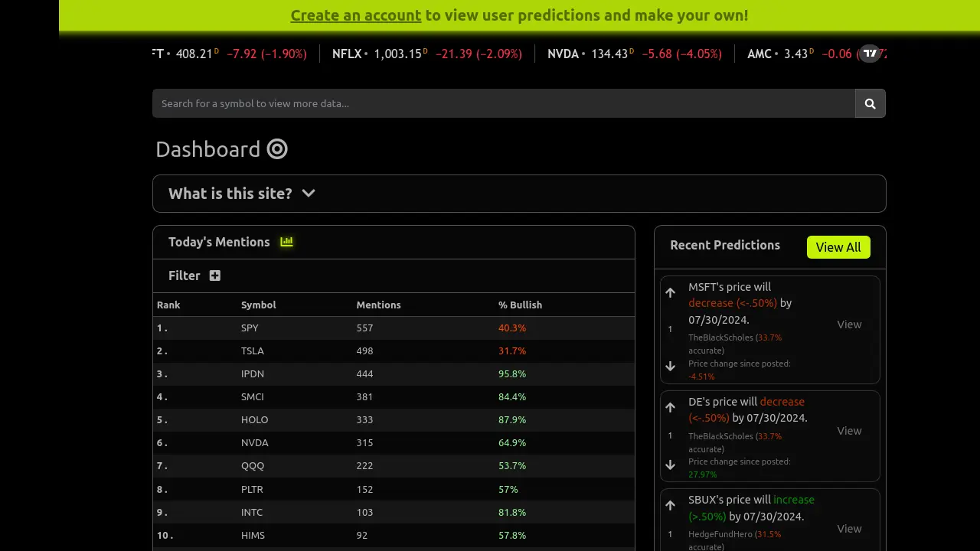Upvote the SBUX prediction
Viewport: 980px width, 551px height.
tap(670, 505)
